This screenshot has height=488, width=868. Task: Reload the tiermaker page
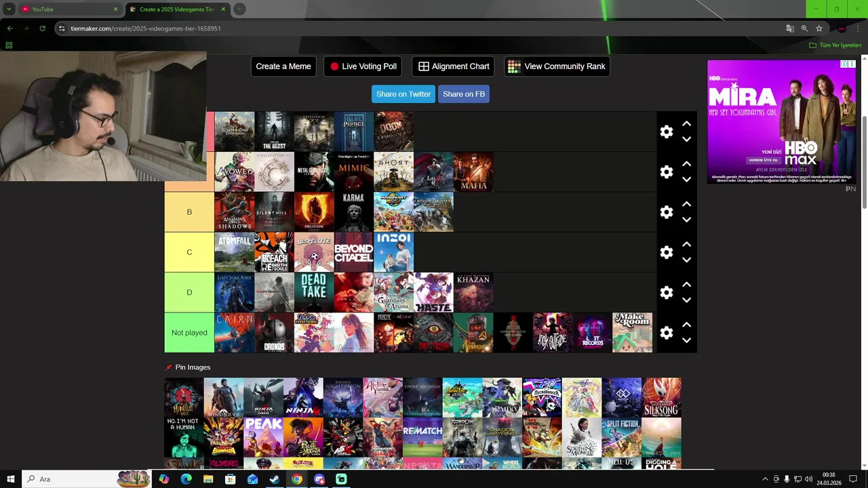tap(42, 28)
